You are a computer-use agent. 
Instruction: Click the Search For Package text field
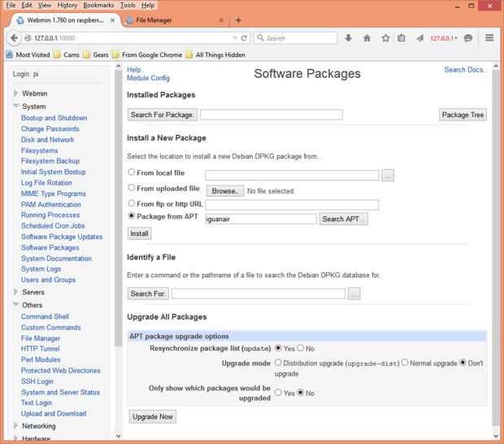[x=271, y=115]
